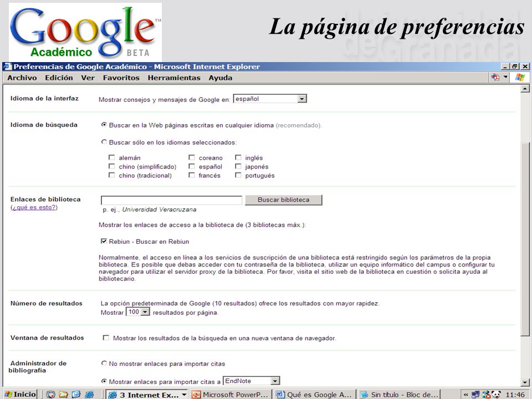
Task: Check the chino (tradicional) checkbox
Action: (111, 175)
